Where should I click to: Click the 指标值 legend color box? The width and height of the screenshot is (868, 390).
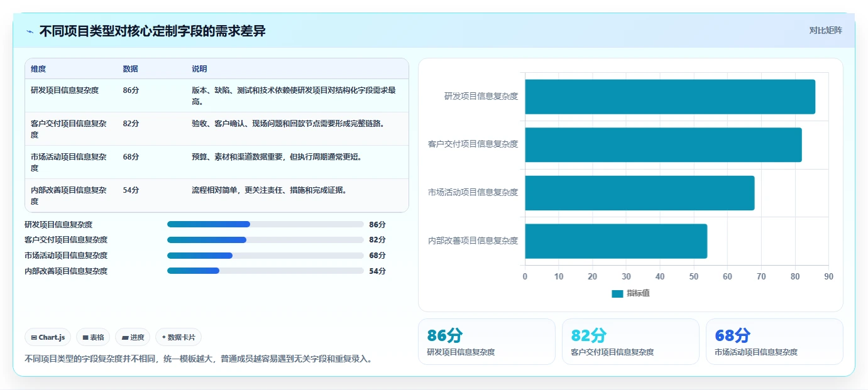coord(617,293)
